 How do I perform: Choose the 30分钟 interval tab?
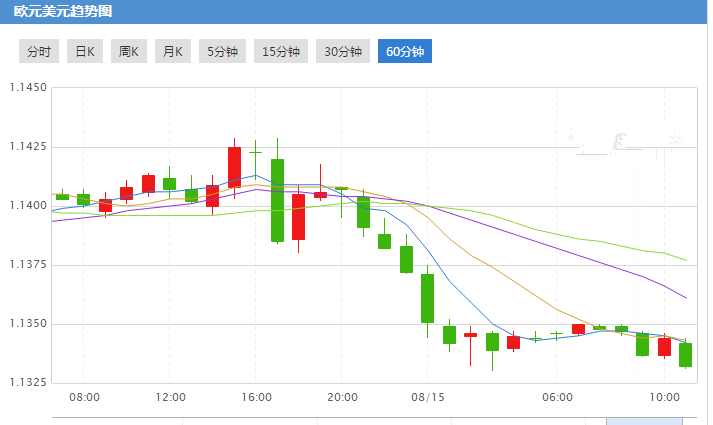click(342, 52)
